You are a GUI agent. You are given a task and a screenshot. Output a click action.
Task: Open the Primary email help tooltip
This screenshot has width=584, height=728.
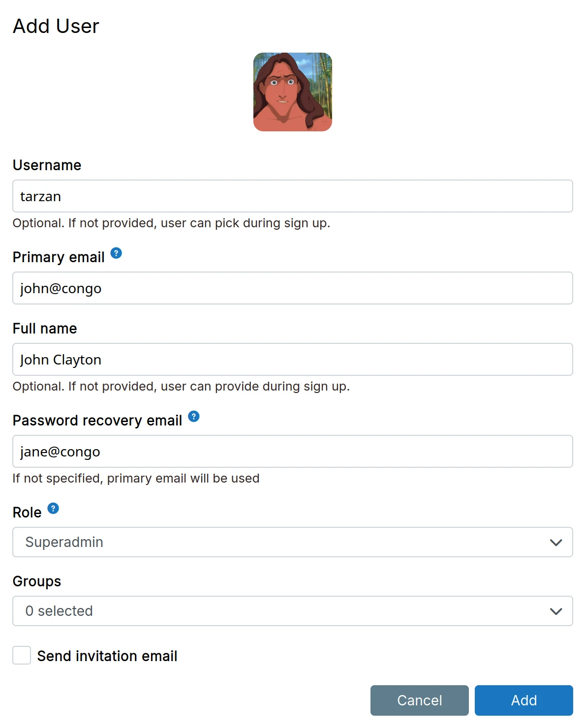[x=116, y=254]
